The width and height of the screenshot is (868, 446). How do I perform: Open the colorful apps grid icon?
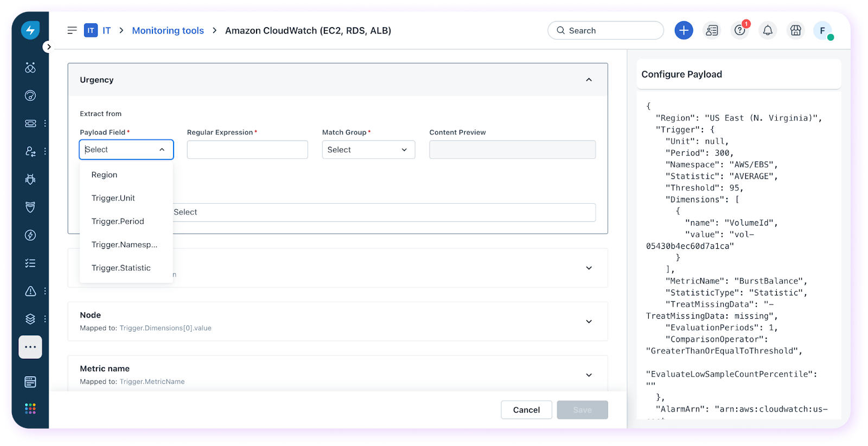pyautogui.click(x=30, y=409)
